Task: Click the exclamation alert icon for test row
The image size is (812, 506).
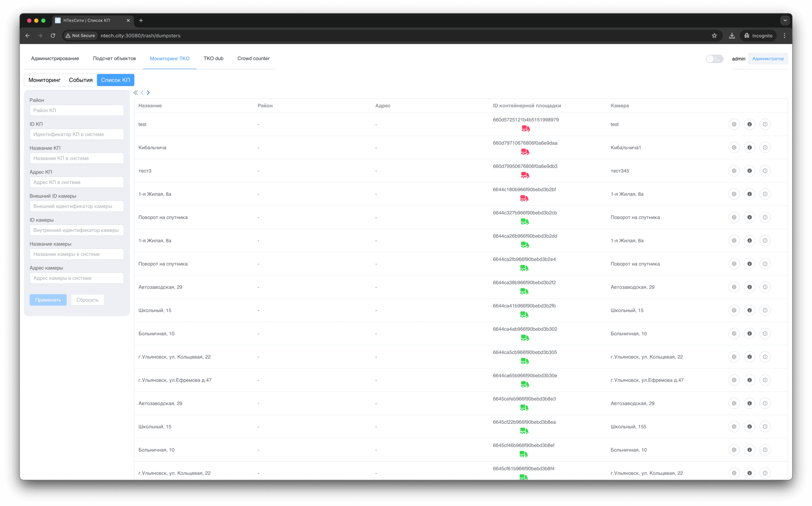Action: coord(765,124)
